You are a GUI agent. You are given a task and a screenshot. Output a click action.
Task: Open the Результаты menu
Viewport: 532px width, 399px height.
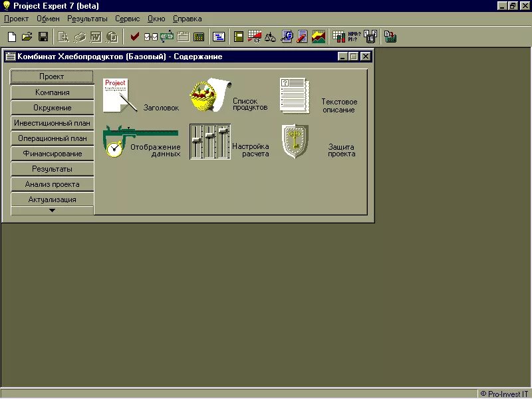(87, 19)
